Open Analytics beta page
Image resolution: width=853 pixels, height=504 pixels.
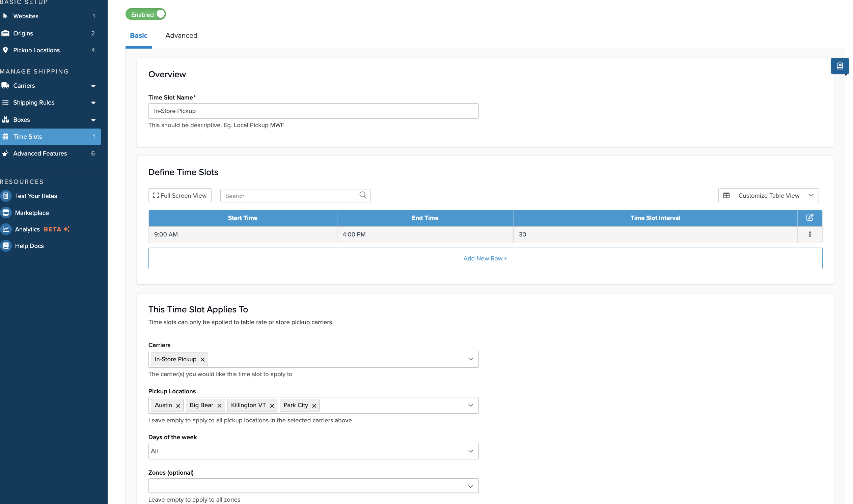tap(27, 229)
